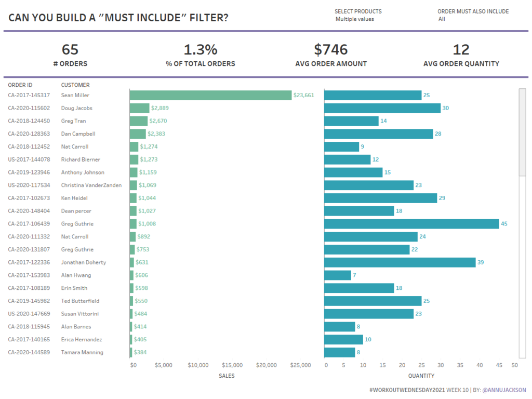Click the vertical scrollbar thumb
Screen dimensions: 532x399
(522, 132)
